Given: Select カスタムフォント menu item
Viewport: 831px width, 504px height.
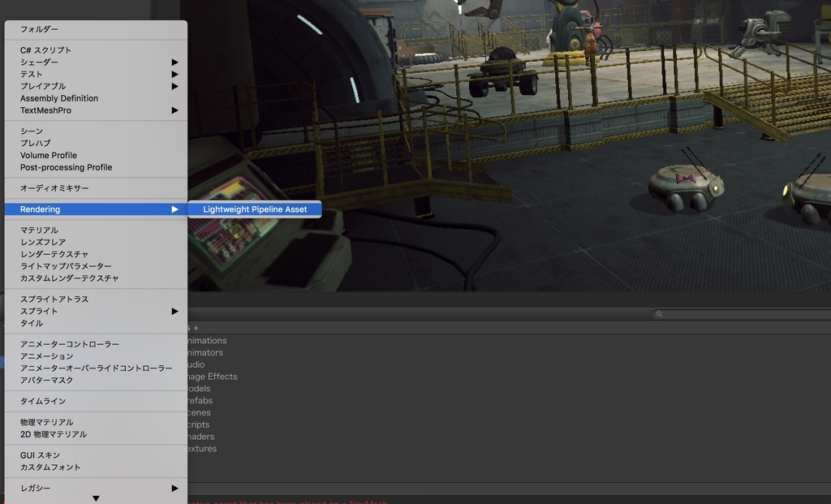Looking at the screenshot, I should click(x=96, y=467).
